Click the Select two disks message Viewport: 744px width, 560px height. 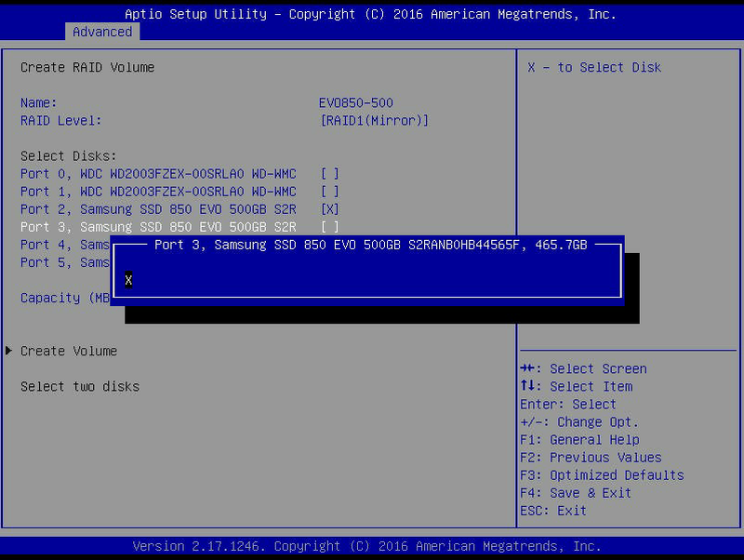click(x=80, y=387)
